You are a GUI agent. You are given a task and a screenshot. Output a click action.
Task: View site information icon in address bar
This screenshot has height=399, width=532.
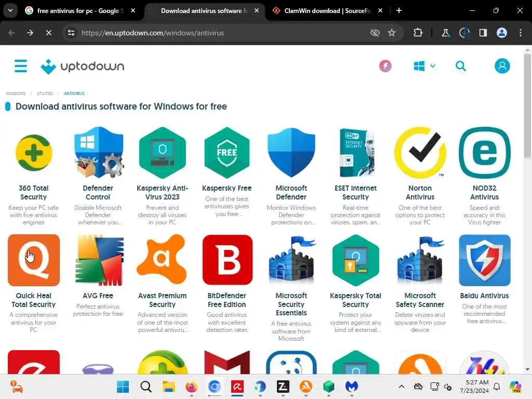tap(71, 33)
